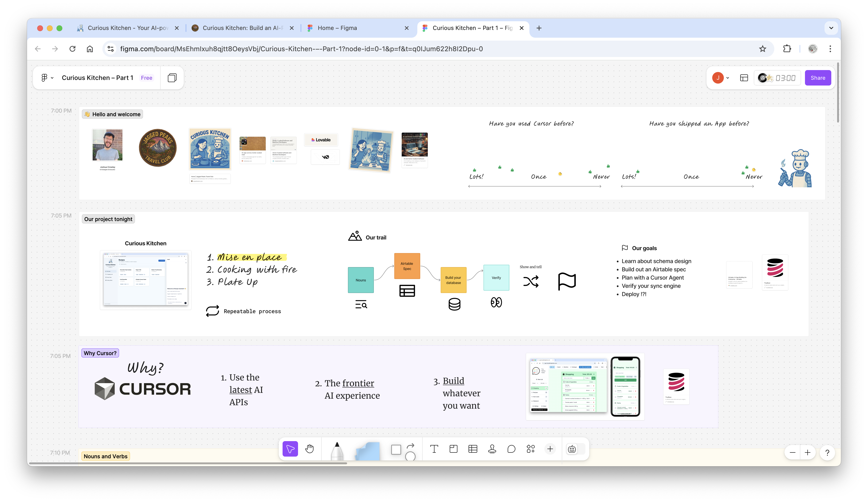Click the Free plan label

tap(146, 78)
